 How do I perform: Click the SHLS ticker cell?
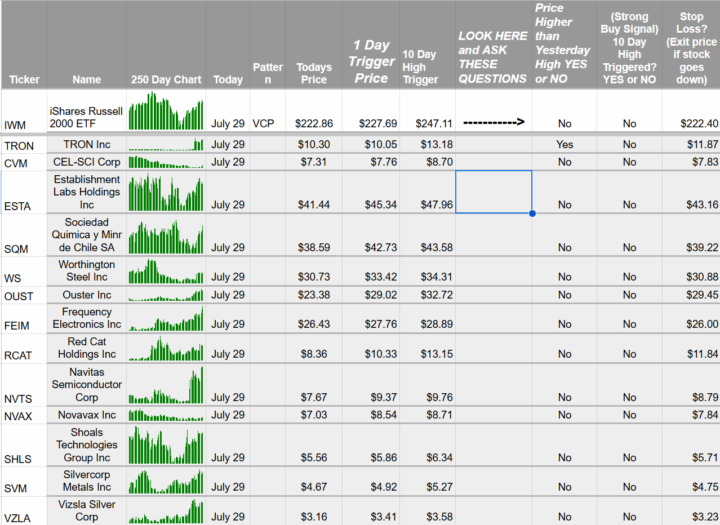click(23, 445)
